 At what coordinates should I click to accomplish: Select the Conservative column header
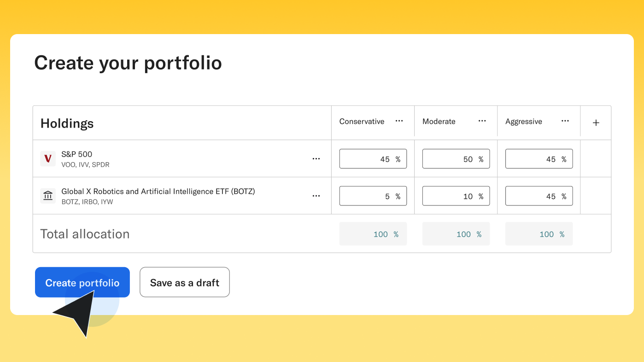point(362,122)
